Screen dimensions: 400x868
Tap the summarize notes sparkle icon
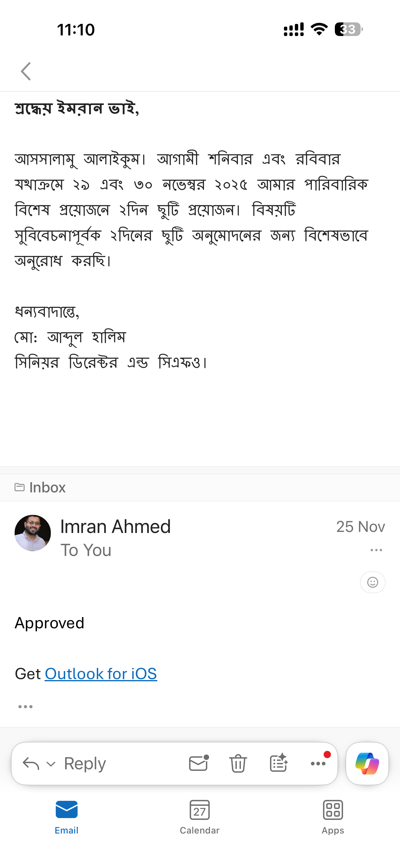pos(278,763)
